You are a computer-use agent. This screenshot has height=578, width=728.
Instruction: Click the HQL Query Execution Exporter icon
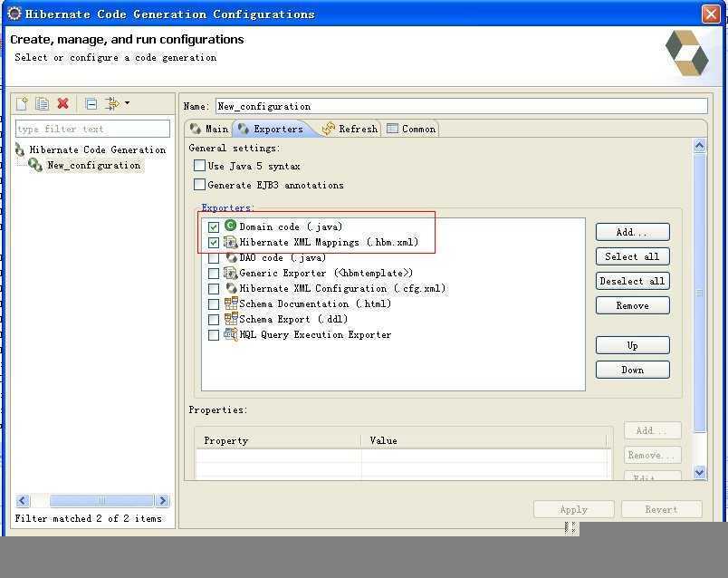pyautogui.click(x=231, y=334)
